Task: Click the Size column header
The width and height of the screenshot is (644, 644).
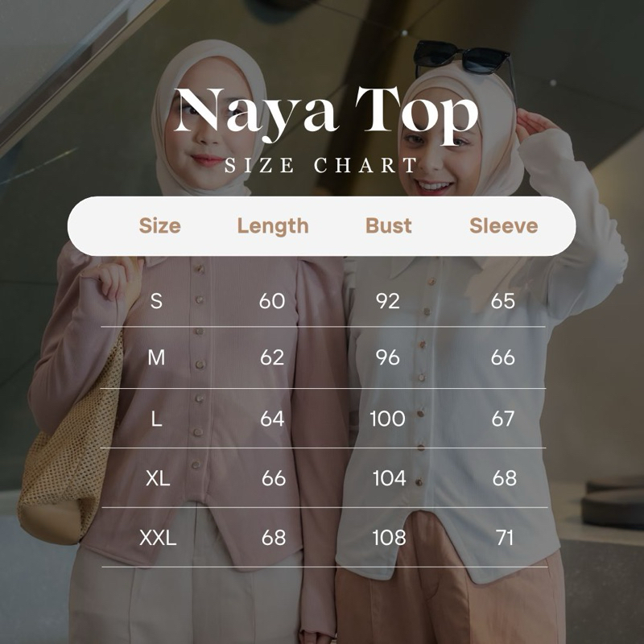Action: click(x=159, y=225)
